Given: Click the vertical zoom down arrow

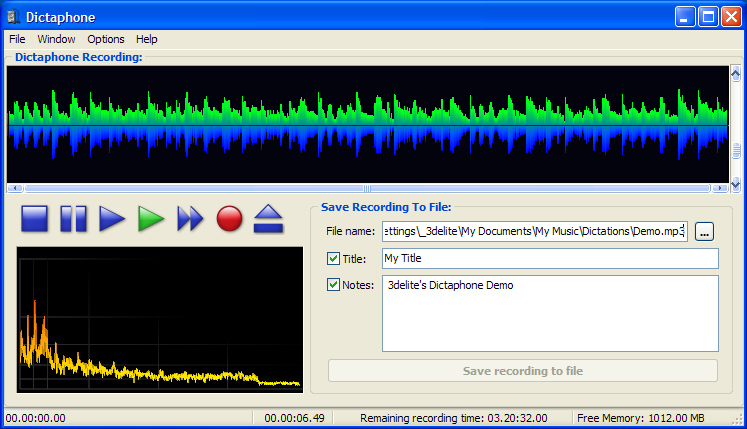Looking at the screenshot, I should pos(736,184).
